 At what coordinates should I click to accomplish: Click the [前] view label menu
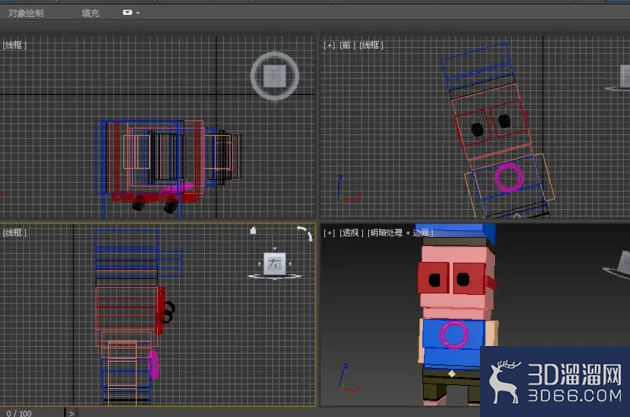click(x=346, y=45)
